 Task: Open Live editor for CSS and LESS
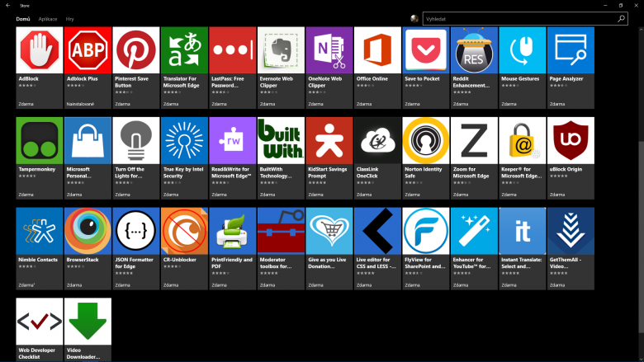click(377, 249)
